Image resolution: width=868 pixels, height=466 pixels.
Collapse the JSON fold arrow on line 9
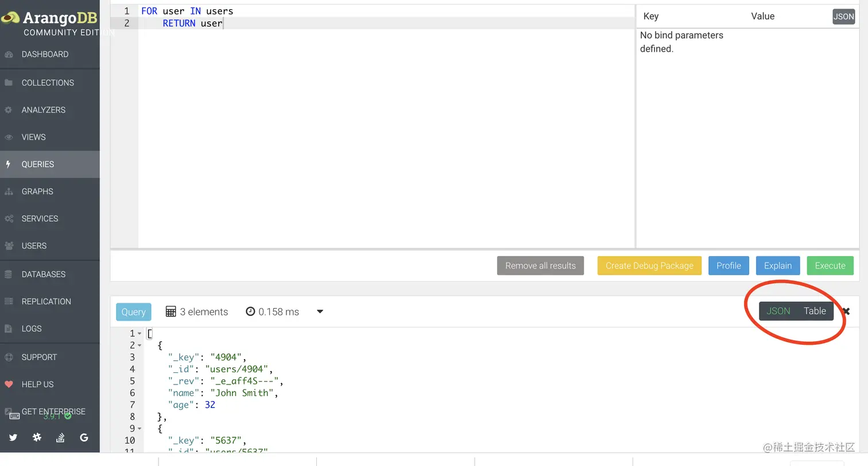[139, 429]
